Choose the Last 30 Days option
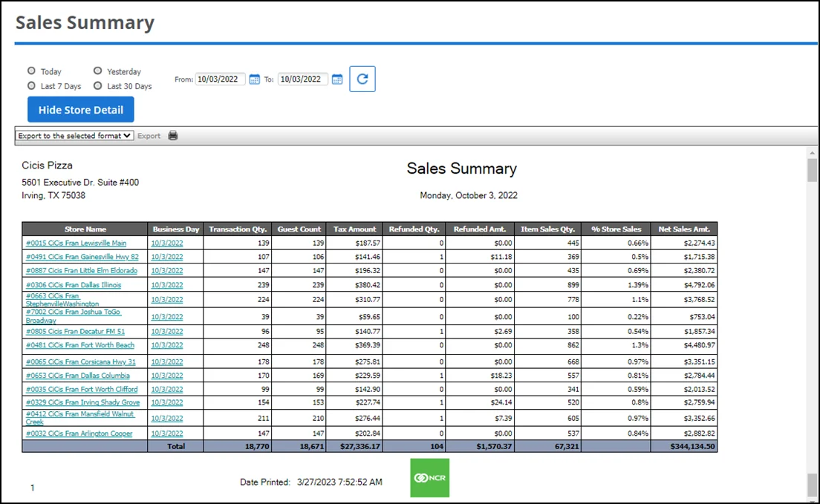The height and width of the screenshot is (504, 820). point(98,86)
